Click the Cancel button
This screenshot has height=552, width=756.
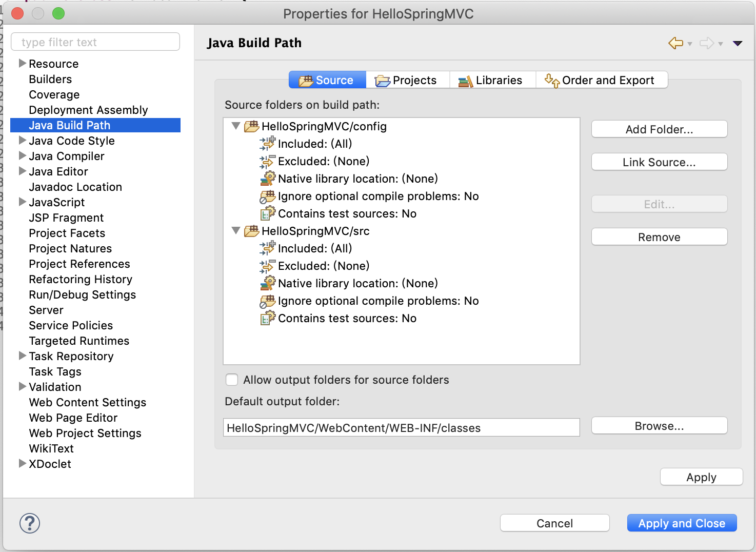555,523
